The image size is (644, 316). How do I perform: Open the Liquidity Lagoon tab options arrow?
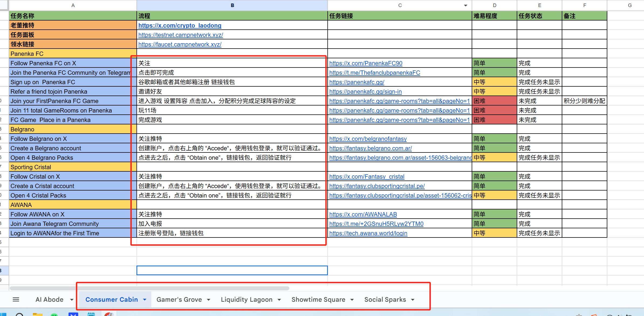click(279, 300)
